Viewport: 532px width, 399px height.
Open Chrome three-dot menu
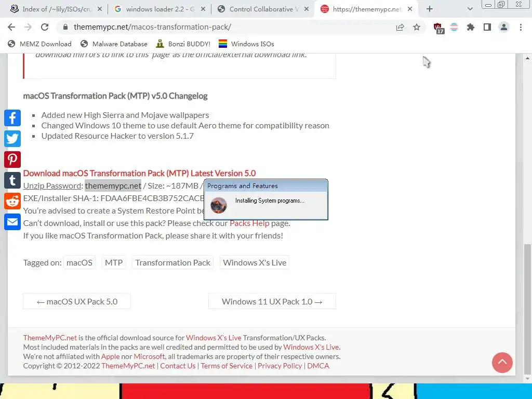point(521,28)
